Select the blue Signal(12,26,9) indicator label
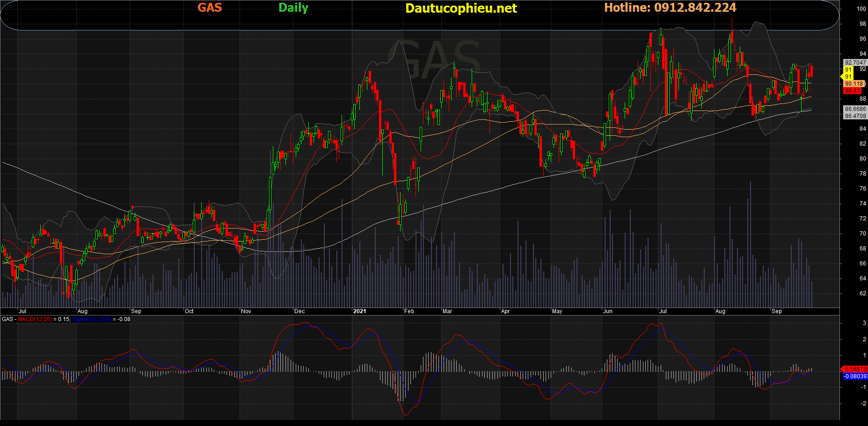This screenshot has width=868, height=426. point(92,319)
